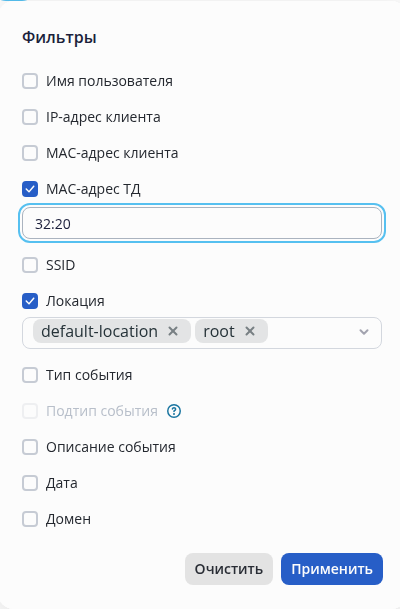The height and width of the screenshot is (609, 400).
Task: Uncheck the MAC-адрес ТД checkbox
Action: (30, 189)
